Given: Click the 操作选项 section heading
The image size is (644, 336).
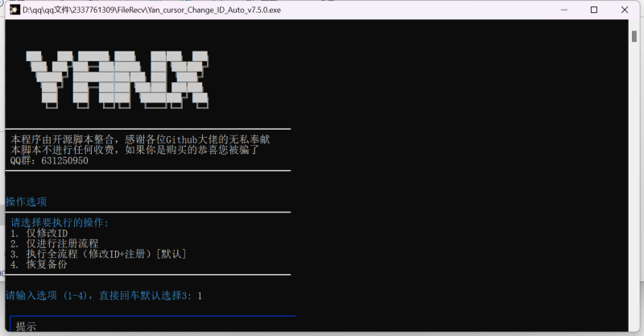Looking at the screenshot, I should pyautogui.click(x=27, y=201).
